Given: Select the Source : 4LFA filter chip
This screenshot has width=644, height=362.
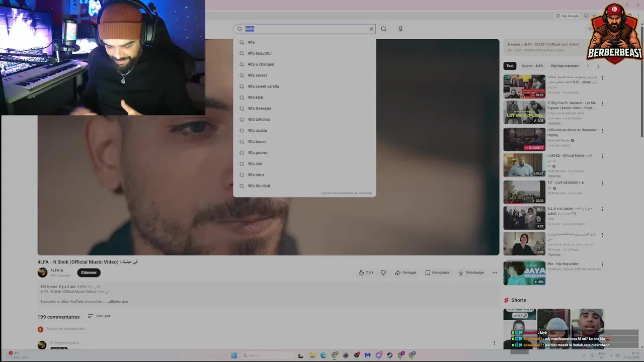Looking at the screenshot, I should click(532, 66).
